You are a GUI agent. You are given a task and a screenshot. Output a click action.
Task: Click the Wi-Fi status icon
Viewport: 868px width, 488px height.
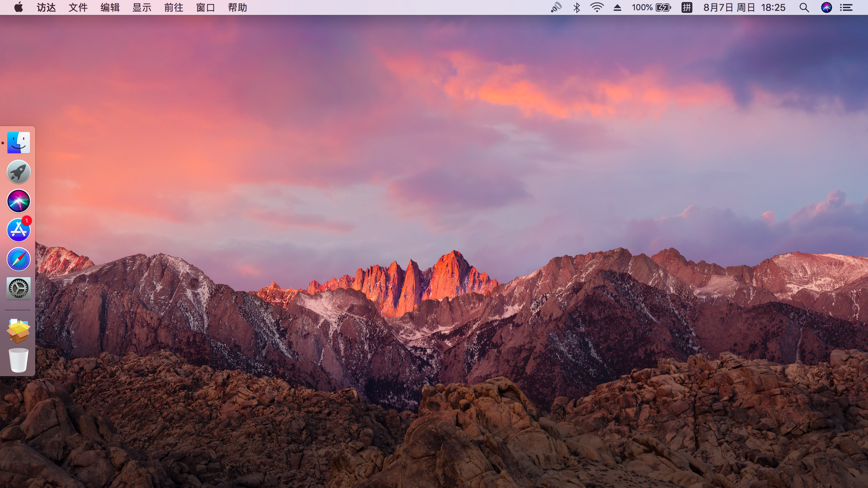[597, 7]
